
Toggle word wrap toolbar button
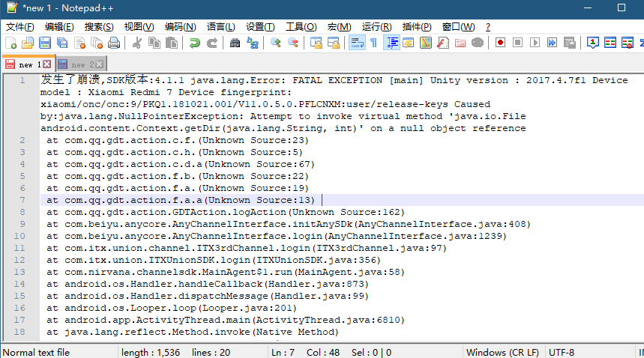pos(357,43)
